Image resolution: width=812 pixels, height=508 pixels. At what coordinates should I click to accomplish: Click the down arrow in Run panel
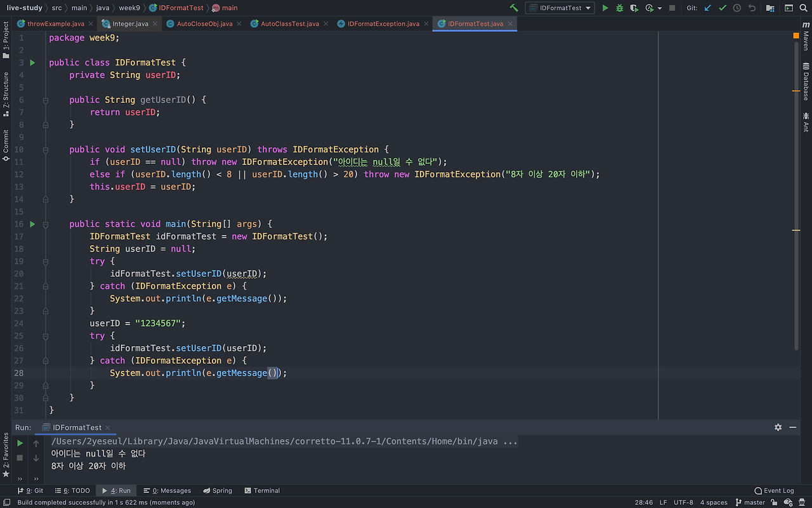coord(36,457)
